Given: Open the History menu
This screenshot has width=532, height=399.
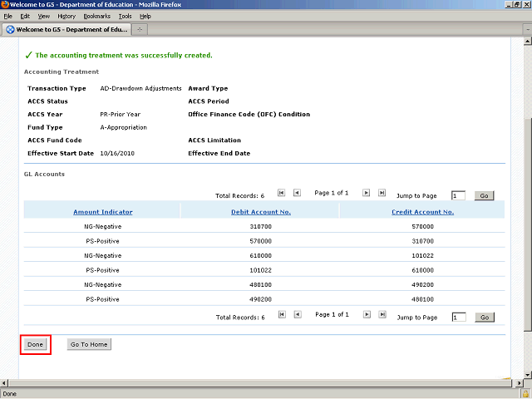Looking at the screenshot, I should click(66, 16).
